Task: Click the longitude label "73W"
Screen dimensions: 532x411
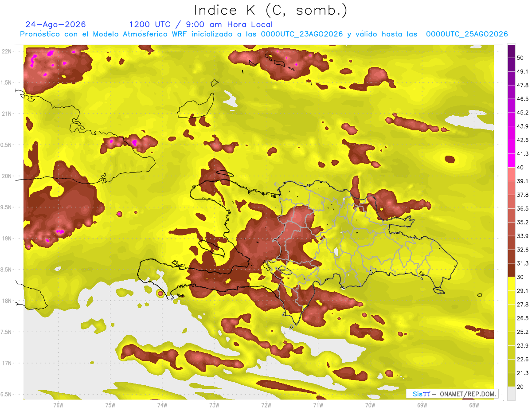Action: 214,405
